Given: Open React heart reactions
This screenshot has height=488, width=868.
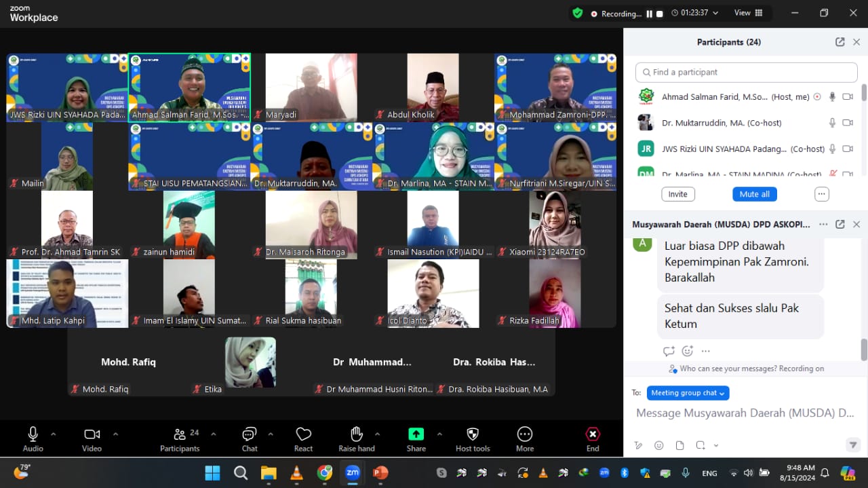Looking at the screenshot, I should (x=303, y=439).
